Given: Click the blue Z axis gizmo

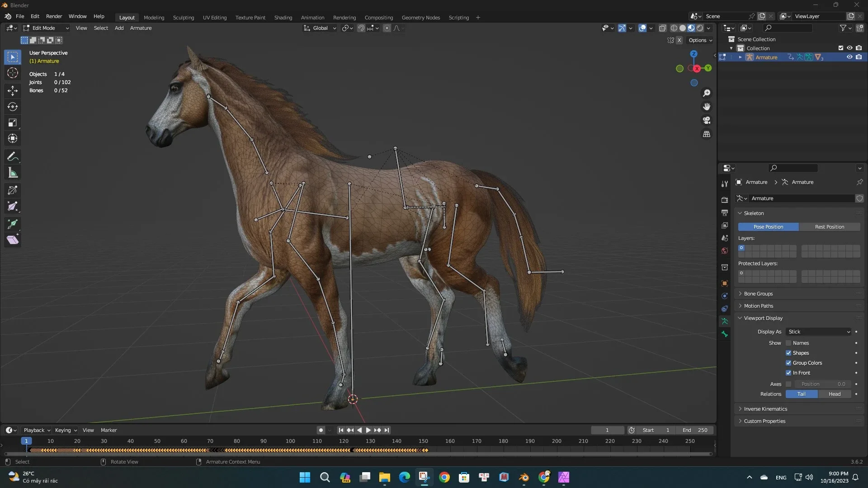Looking at the screenshot, I should [x=693, y=54].
